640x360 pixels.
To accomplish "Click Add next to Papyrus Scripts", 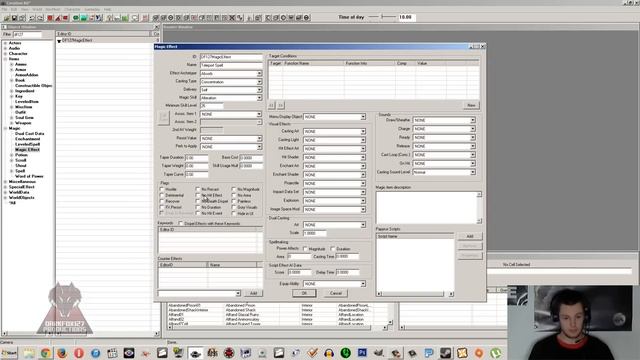I will tap(470, 236).
